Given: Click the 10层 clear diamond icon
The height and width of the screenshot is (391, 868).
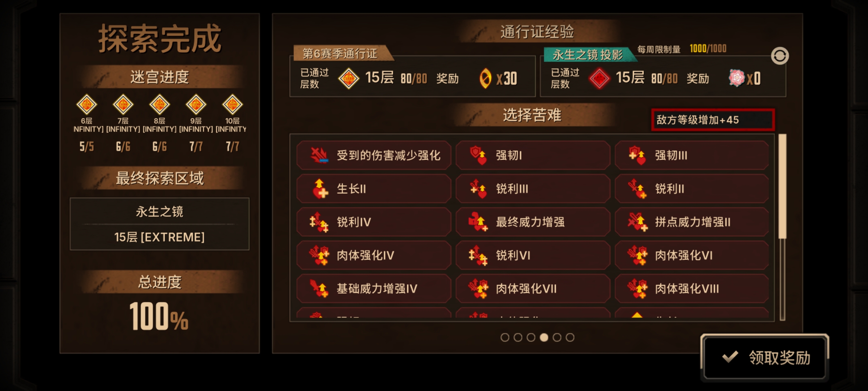Looking at the screenshot, I should coord(232,105).
